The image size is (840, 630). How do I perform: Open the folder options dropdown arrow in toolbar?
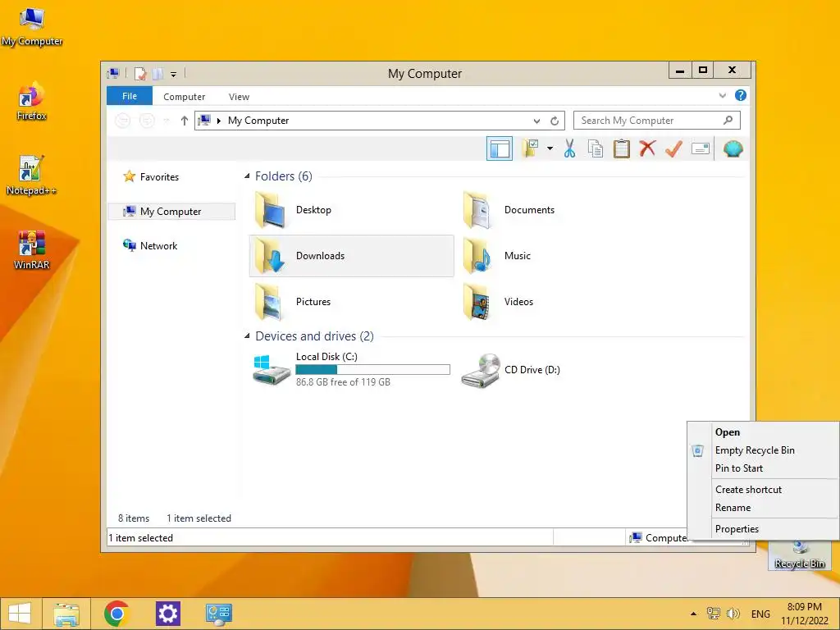(550, 148)
